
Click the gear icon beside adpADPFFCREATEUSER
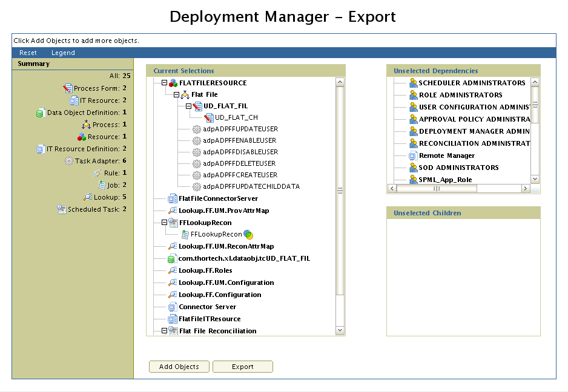tap(196, 175)
